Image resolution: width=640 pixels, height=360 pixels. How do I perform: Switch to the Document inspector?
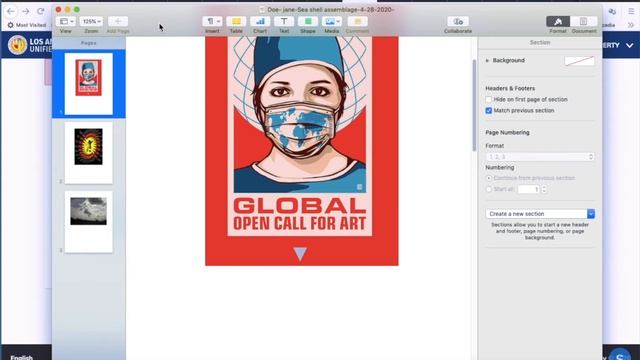click(583, 22)
